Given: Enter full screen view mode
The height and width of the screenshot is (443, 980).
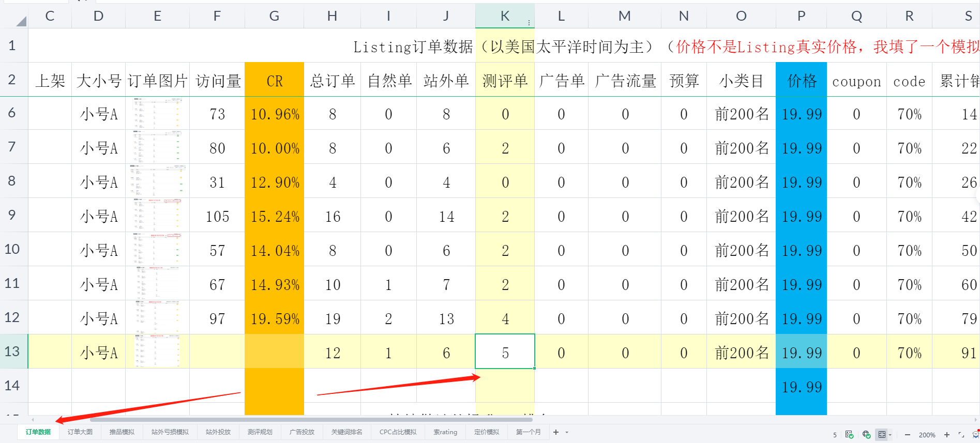Looking at the screenshot, I should (x=961, y=435).
